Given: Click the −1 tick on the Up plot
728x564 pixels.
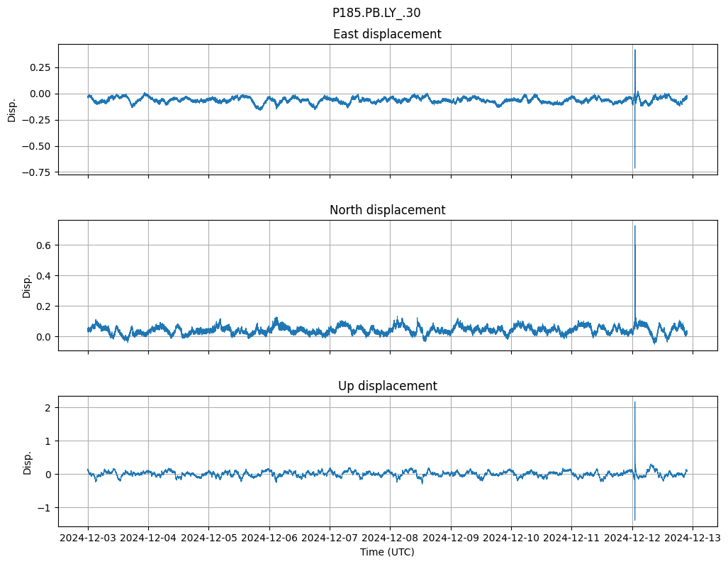Looking at the screenshot, I should click(x=46, y=508).
